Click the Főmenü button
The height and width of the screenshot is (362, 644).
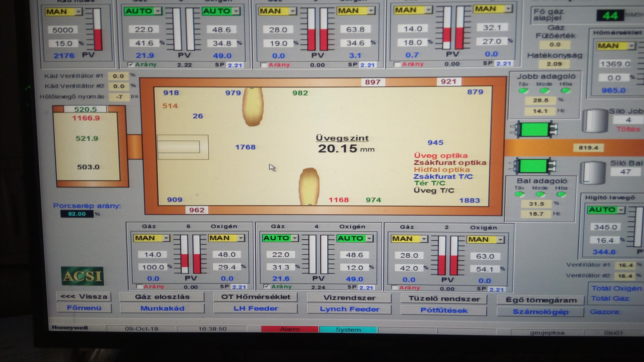(84, 308)
